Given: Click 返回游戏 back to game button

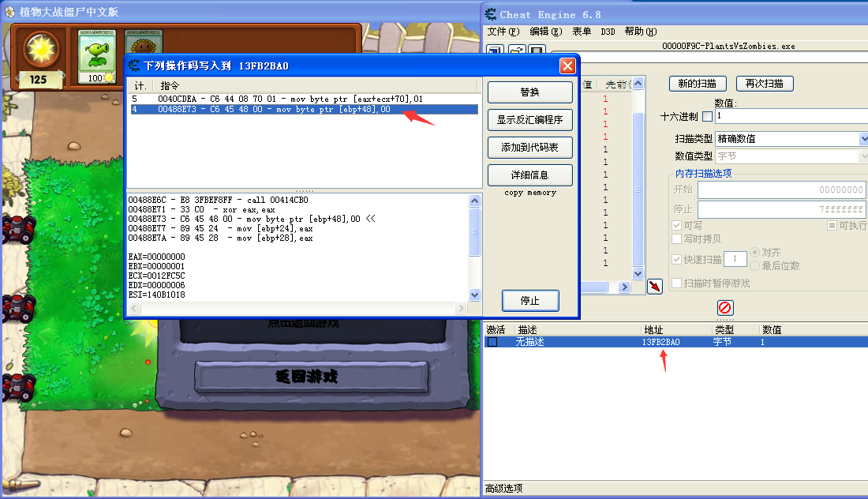Looking at the screenshot, I should (x=312, y=377).
